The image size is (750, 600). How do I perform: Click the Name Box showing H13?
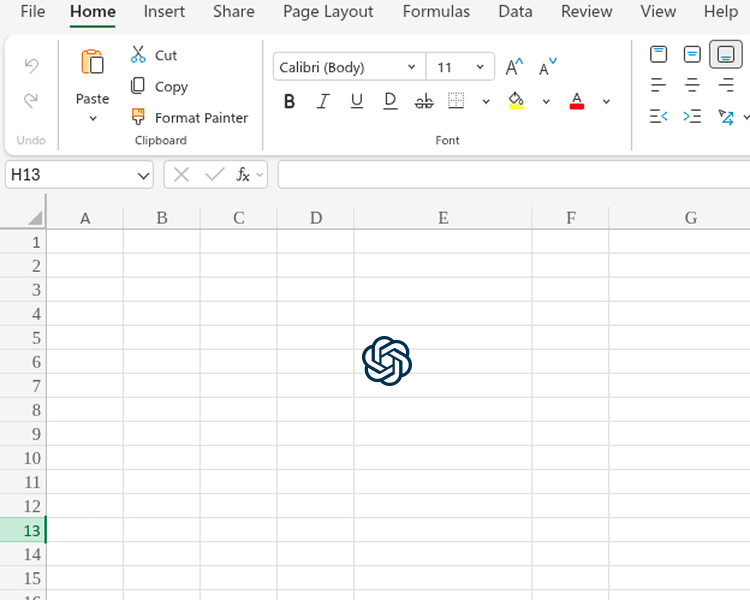[x=72, y=175]
